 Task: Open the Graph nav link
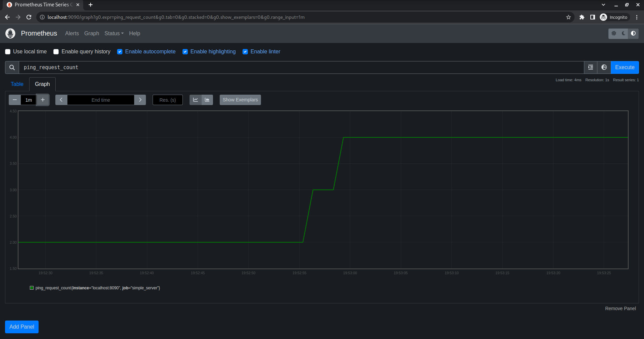92,34
